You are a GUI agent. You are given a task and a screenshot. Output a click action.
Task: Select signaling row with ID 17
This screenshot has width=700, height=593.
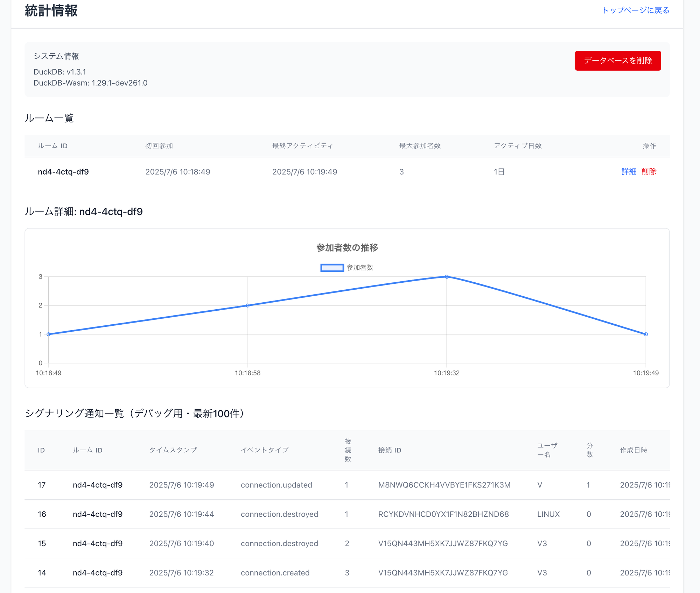tap(42, 485)
